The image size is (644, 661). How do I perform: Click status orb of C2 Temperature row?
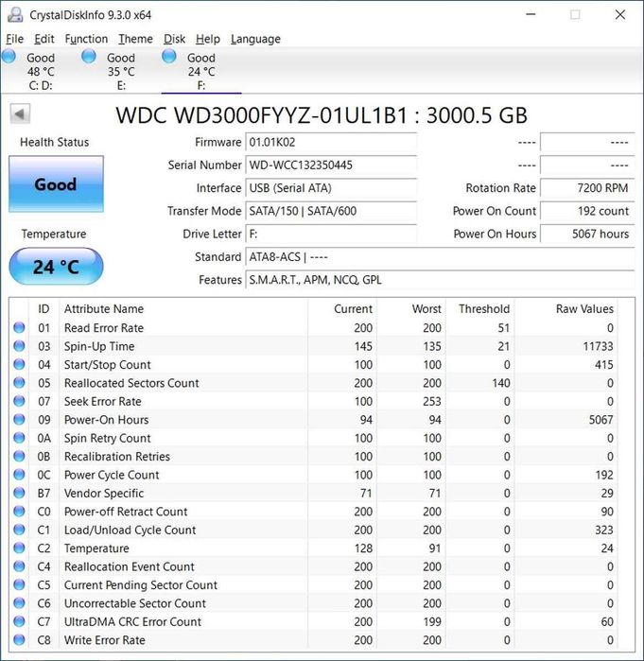[19, 548]
